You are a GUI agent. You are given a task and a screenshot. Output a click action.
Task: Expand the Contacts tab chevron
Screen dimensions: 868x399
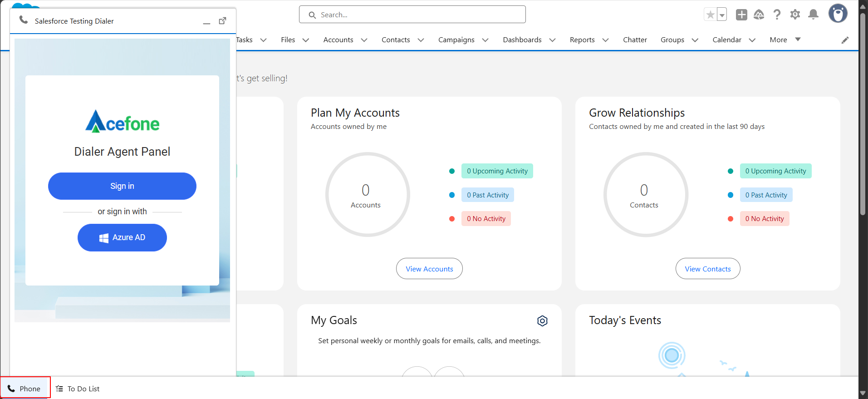[421, 40]
